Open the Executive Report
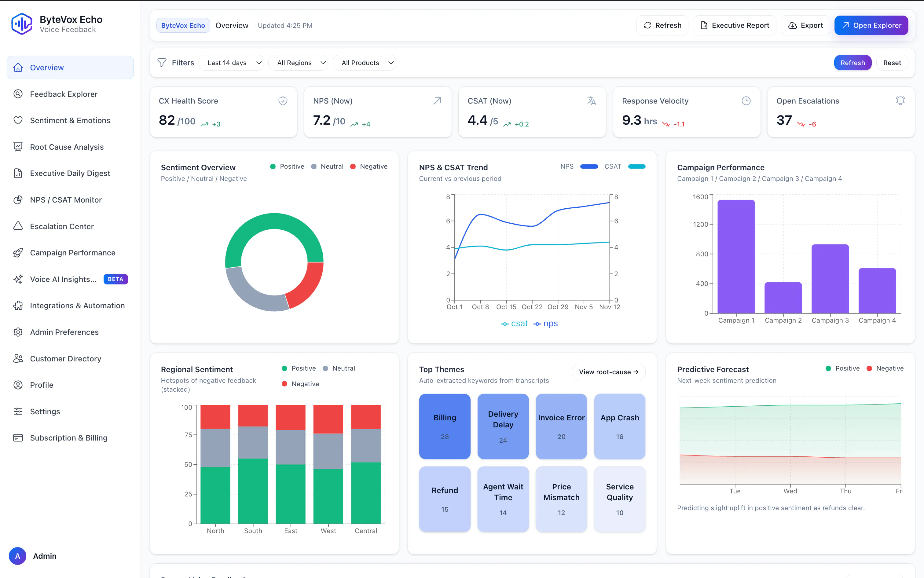The height and width of the screenshot is (578, 924). tap(734, 25)
